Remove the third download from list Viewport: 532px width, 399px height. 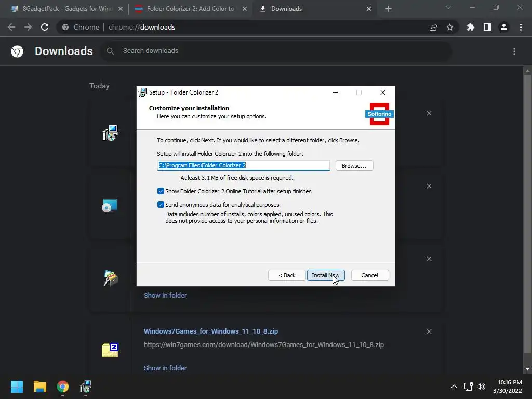point(429,259)
